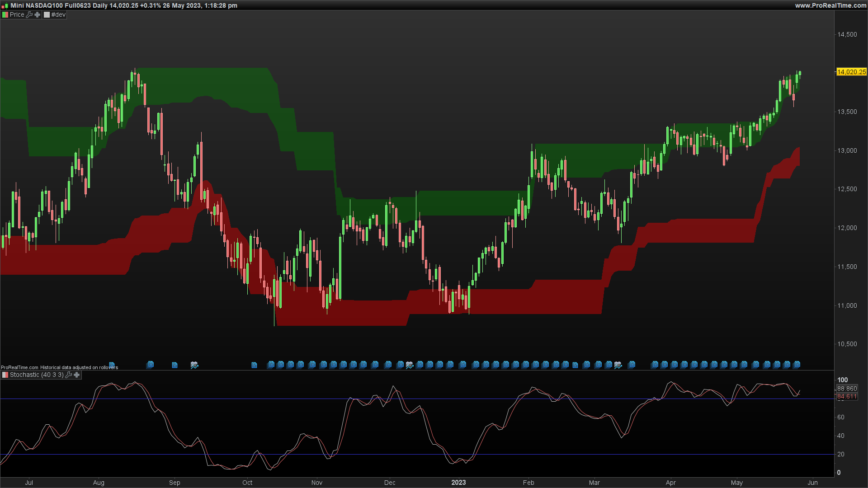Click the single news document icon in early October
868x488 pixels.
[254, 365]
